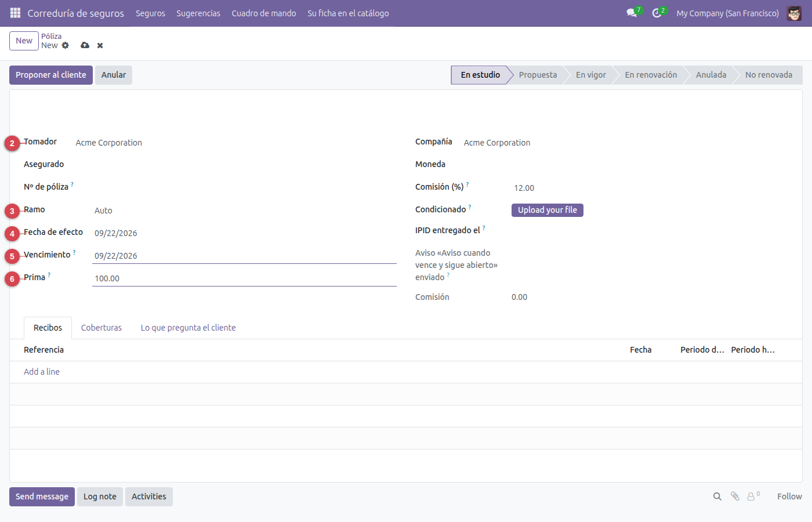The image size is (812, 522).
Task: Open the Seguros menu
Action: pyautogui.click(x=150, y=13)
